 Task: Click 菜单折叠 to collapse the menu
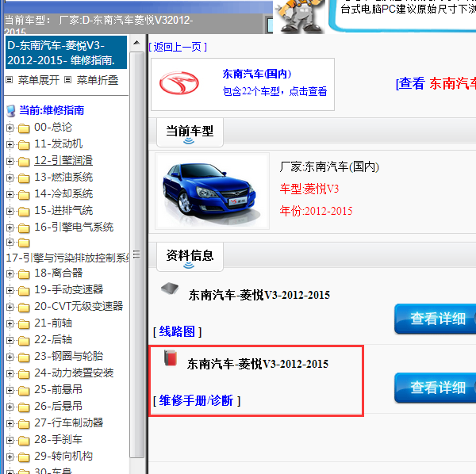coord(98,80)
